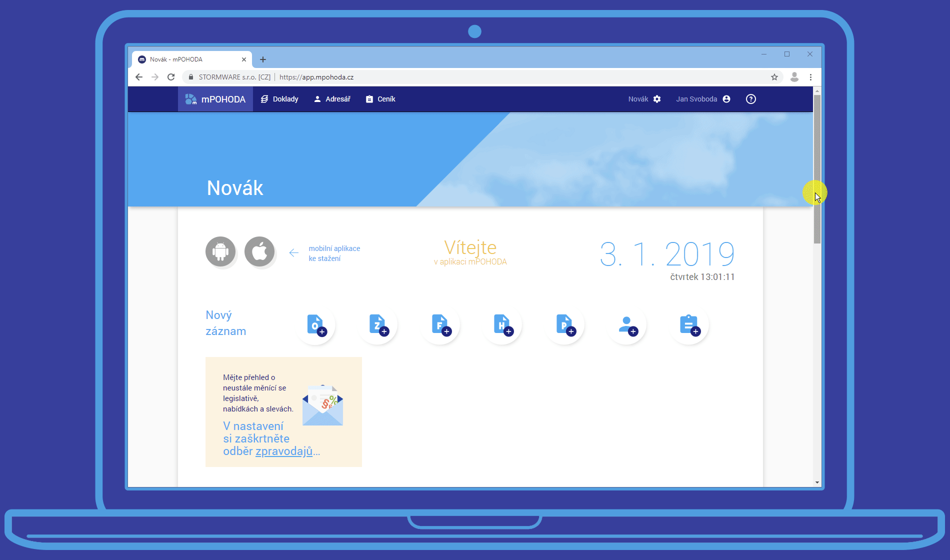The image size is (950, 560).
Task: Bookmark this page with the star
Action: [774, 77]
